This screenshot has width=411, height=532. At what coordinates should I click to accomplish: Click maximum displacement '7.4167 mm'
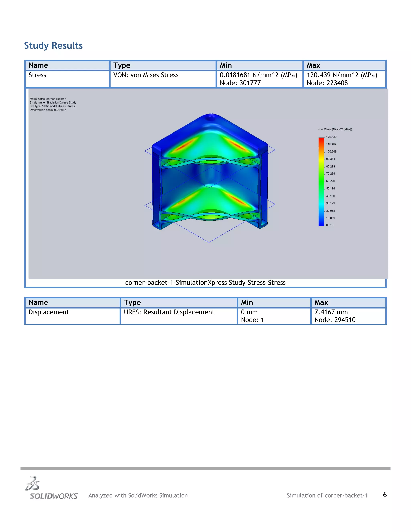(x=331, y=312)
